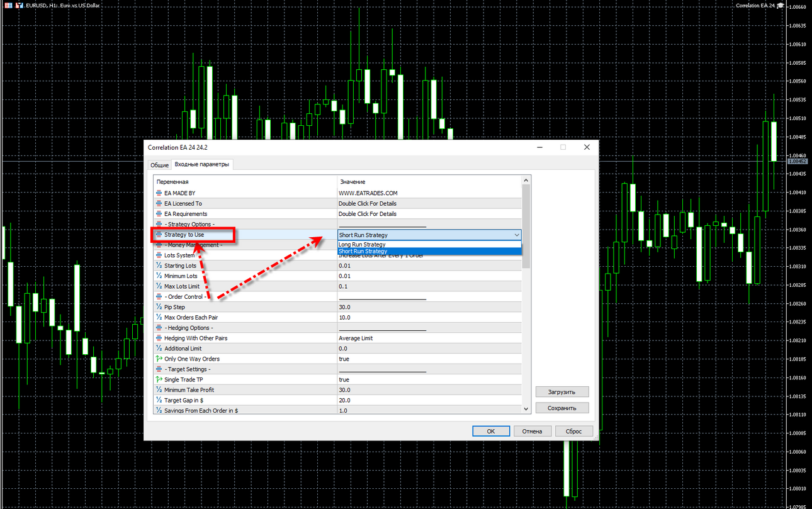Viewport: 812px width, 509px height.
Task: Click the ½ icon beside Max Lots Limit
Action: [x=159, y=286]
